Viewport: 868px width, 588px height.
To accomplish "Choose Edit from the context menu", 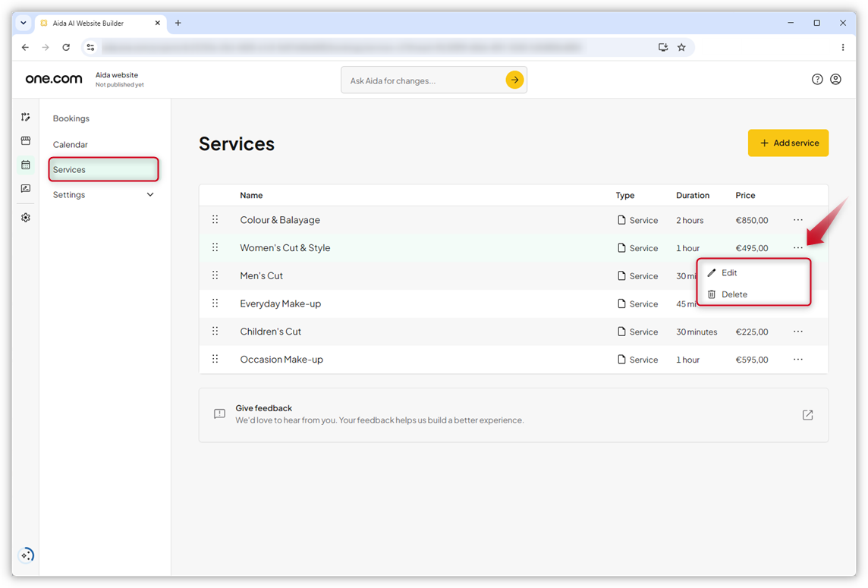I will (753, 272).
